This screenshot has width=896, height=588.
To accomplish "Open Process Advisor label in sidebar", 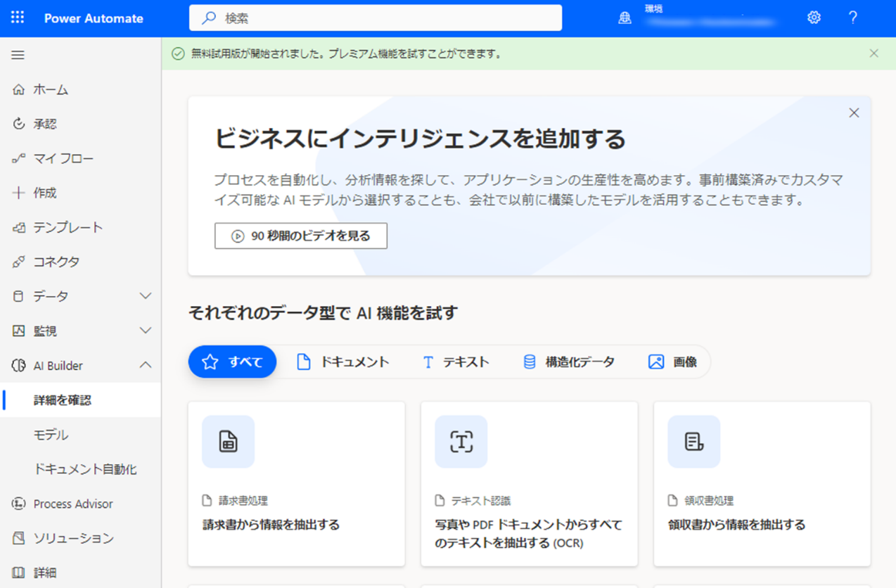I will (73, 504).
